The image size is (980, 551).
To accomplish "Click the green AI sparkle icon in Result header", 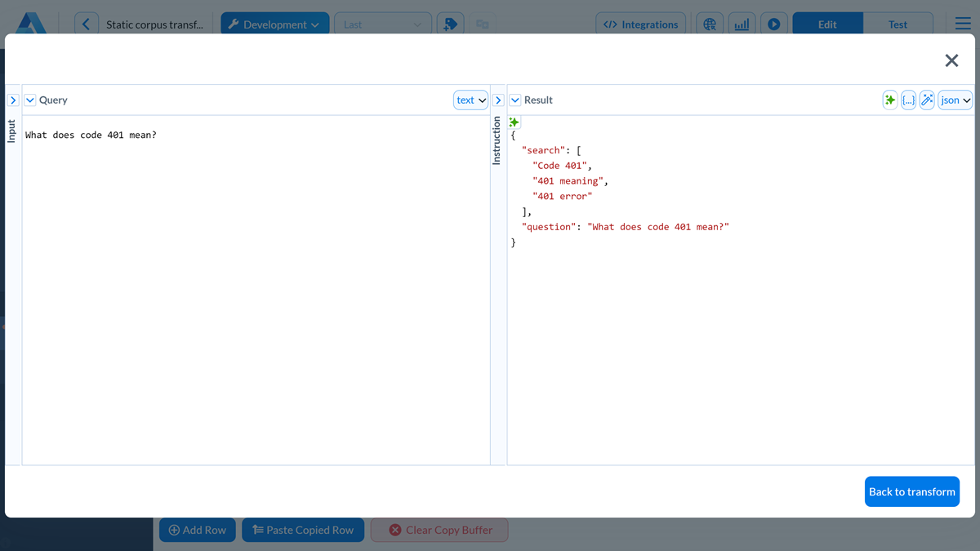I will point(889,100).
